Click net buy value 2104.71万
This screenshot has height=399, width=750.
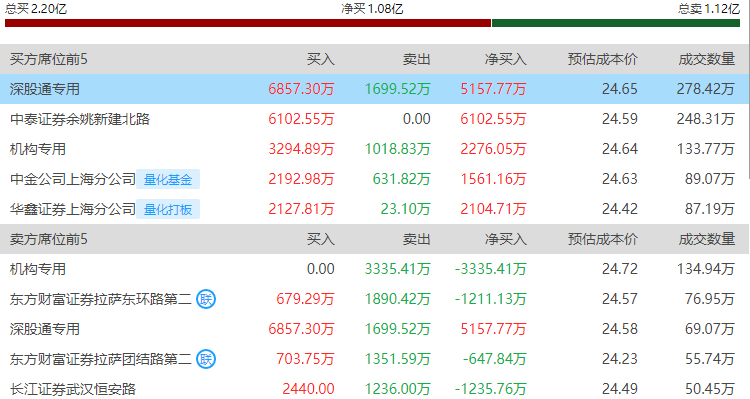(x=493, y=209)
